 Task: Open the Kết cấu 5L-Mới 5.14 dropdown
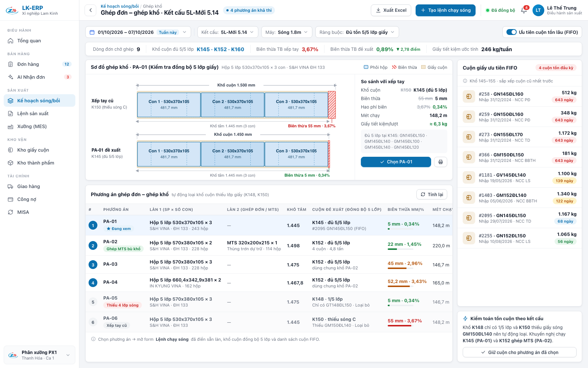[228, 32]
